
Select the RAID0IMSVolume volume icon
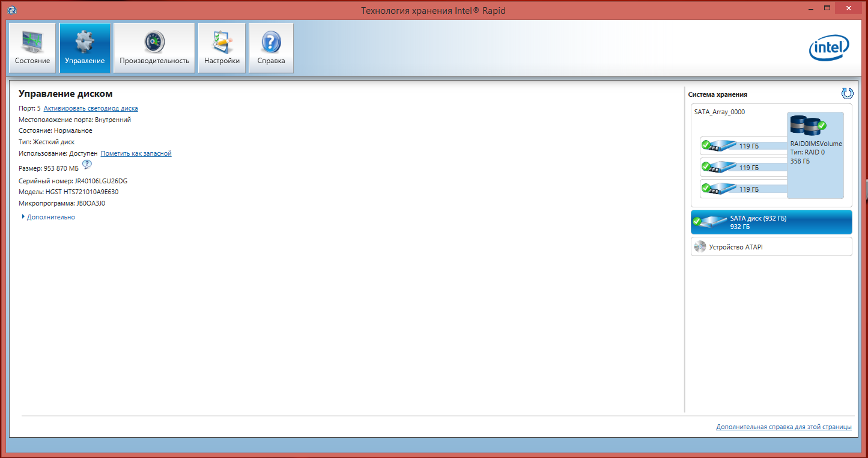pos(808,125)
